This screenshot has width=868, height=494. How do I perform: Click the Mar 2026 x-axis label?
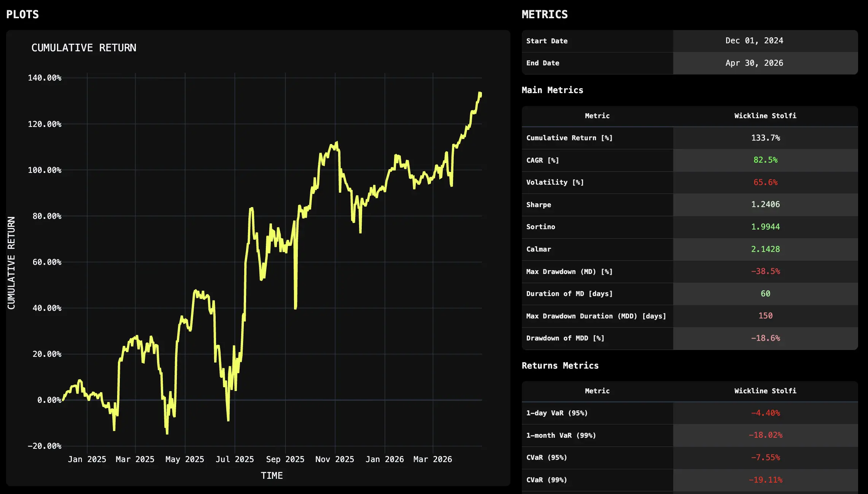tap(433, 459)
